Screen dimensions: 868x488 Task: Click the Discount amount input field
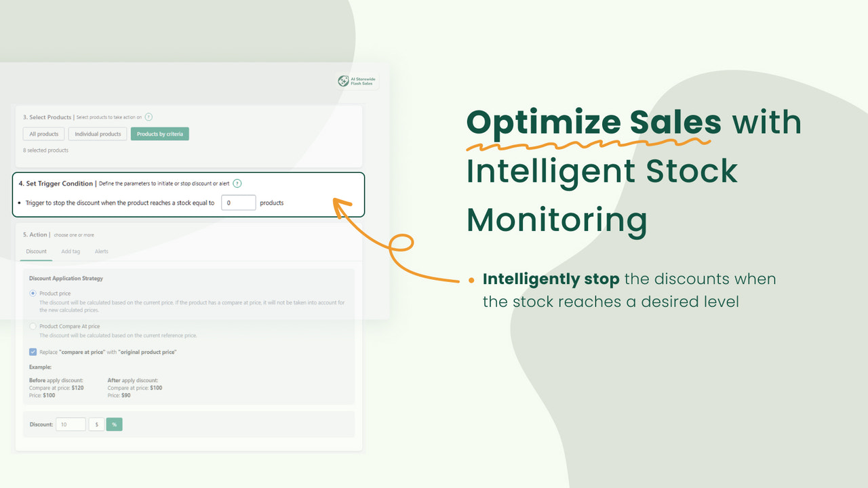71,424
